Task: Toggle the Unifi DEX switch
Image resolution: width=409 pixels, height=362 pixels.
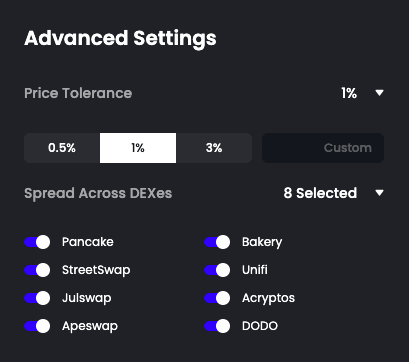Action: [x=217, y=270]
